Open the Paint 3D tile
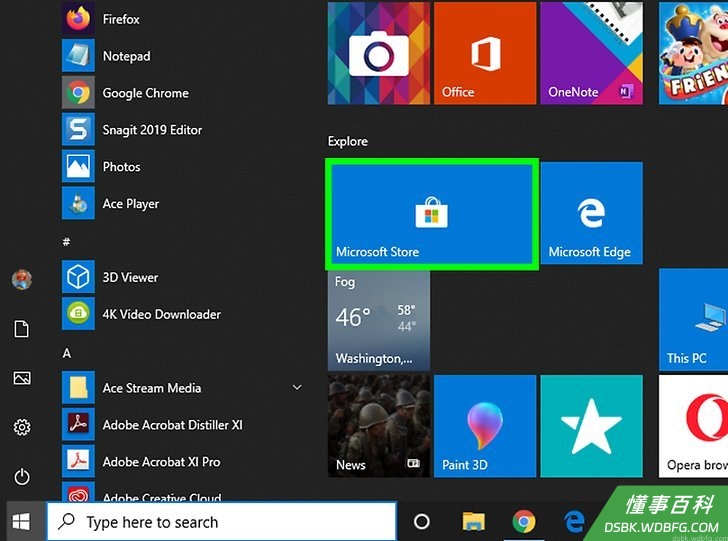Screen dimensions: 728x541 (x=485, y=426)
